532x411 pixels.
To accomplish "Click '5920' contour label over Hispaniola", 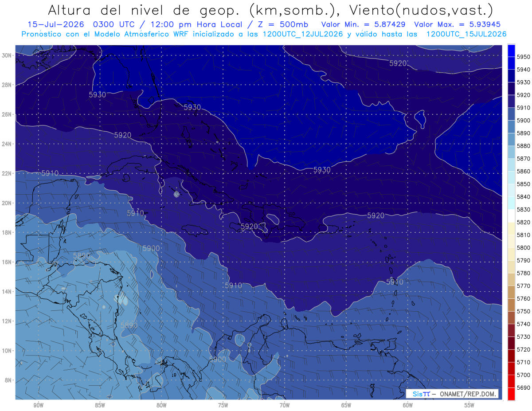I will pos(249,227).
